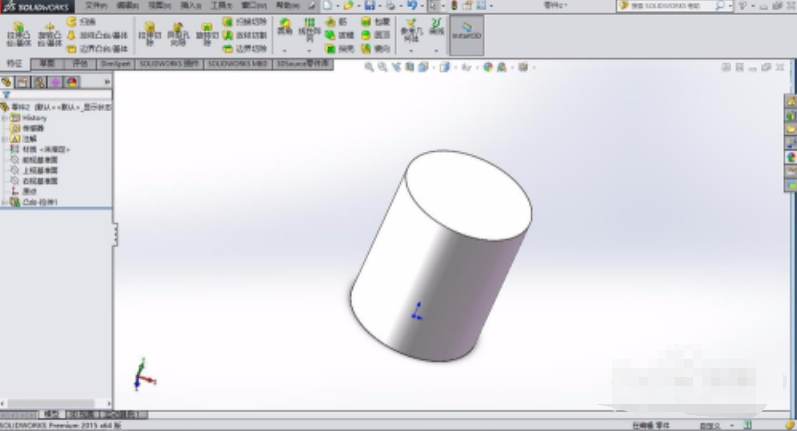Click the Save icon in top toolbar
Screen dimensions: 797x431
(370, 6)
